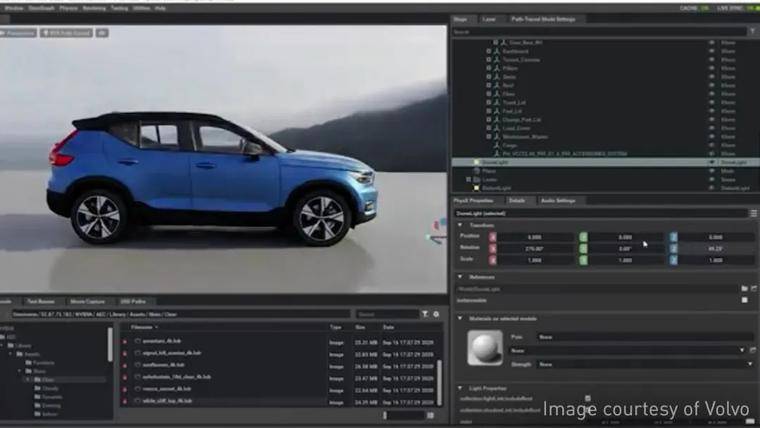Toggle grid view icon in content browser
This screenshot has height=428, width=760.
click(430, 415)
